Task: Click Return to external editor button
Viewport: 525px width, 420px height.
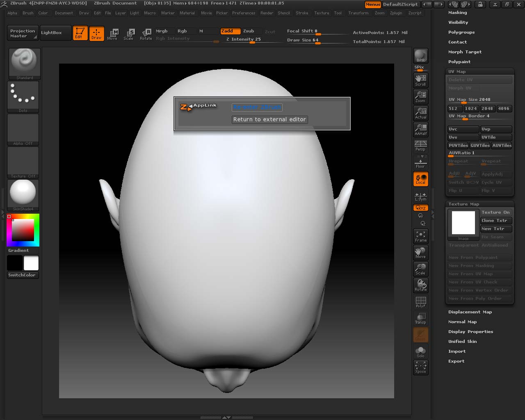Action: point(269,119)
